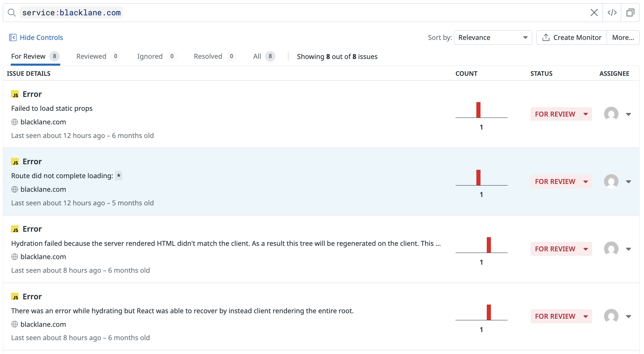Expand FOR REVIEW status on React hydrating error
The width and height of the screenshot is (644, 354).
click(561, 316)
